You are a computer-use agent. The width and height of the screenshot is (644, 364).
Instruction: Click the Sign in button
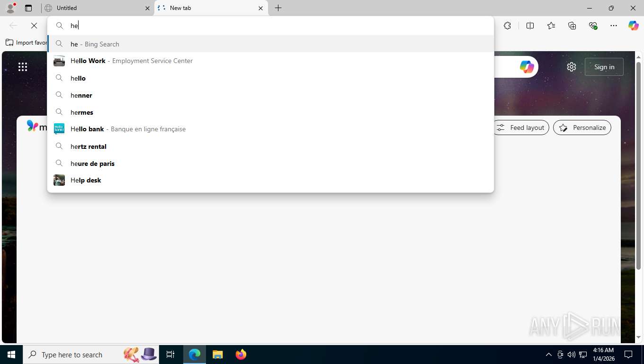coord(604,67)
